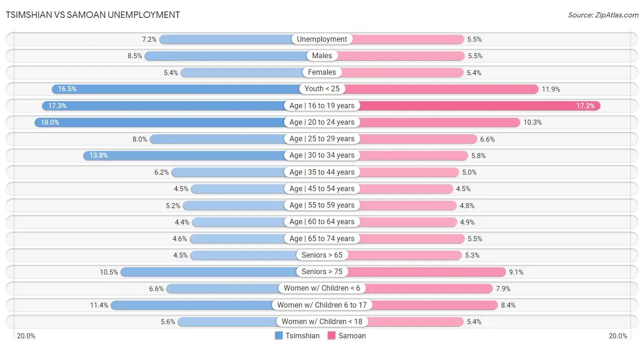Click the Tsimshian 18.0% bar for Age 20 to 24
Image resolution: width=644 pixels, height=347 pixels.
click(178, 122)
